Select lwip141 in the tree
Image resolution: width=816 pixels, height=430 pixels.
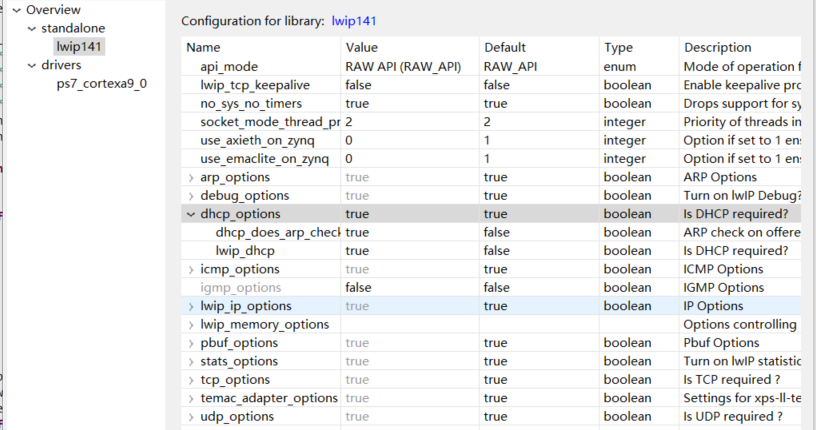tap(79, 46)
